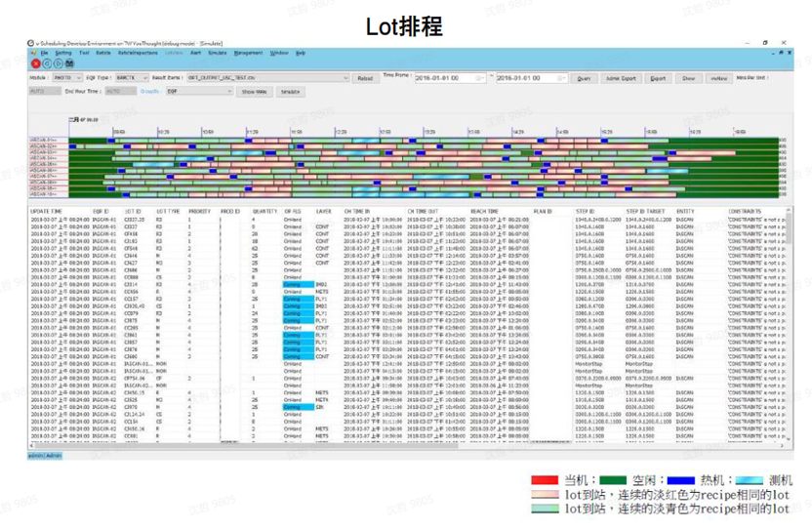Screen dimensions: 812x530
Task: Click the back arrow toolbar icon
Action: (47, 63)
